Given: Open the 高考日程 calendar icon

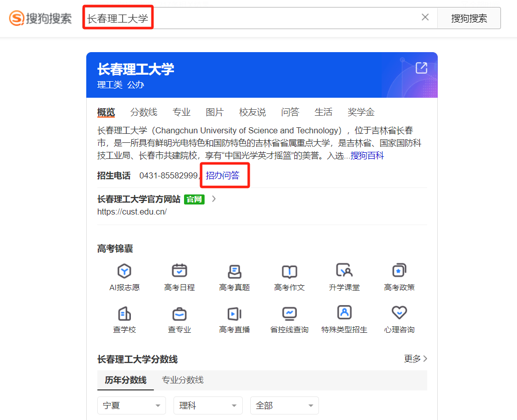Looking at the screenshot, I should pos(180,271).
